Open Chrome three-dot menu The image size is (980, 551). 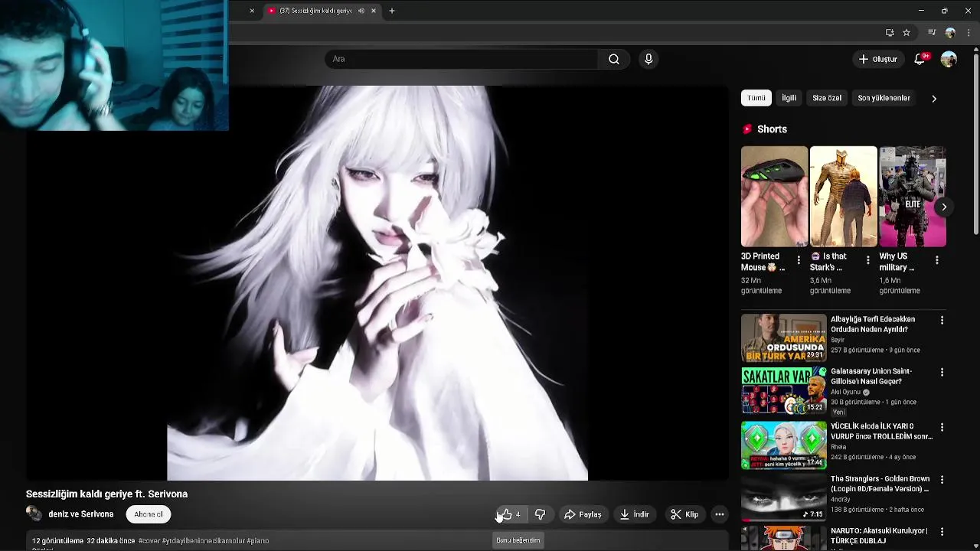coord(969,33)
